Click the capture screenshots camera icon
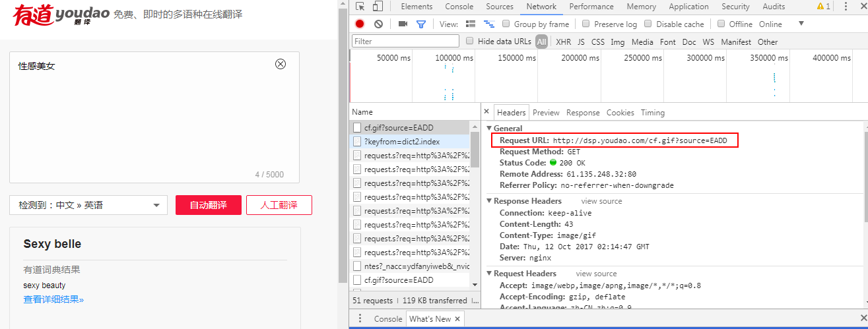The width and height of the screenshot is (868, 329). 403,24
